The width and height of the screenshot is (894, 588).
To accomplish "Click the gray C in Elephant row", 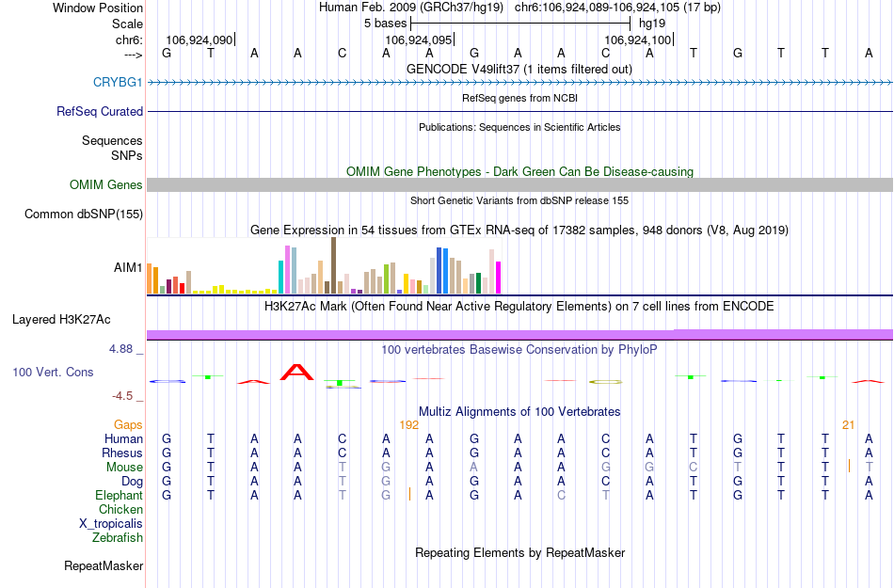I will point(561,495).
